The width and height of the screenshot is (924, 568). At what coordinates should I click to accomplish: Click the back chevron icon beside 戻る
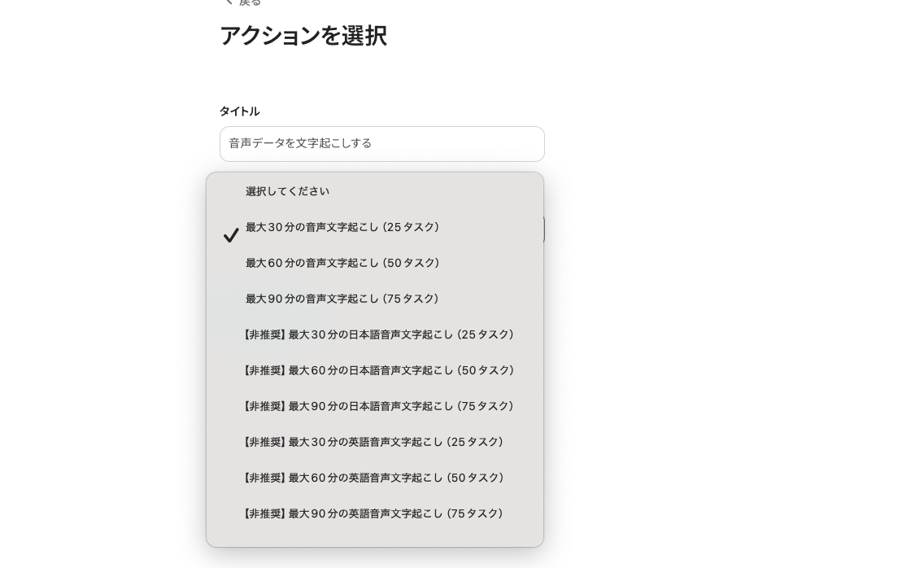tap(229, 1)
